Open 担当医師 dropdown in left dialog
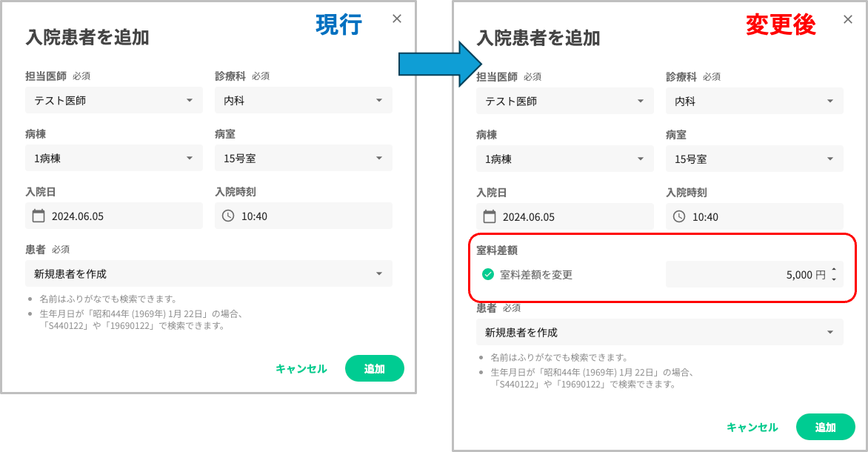The height and width of the screenshot is (452, 868). (114, 100)
